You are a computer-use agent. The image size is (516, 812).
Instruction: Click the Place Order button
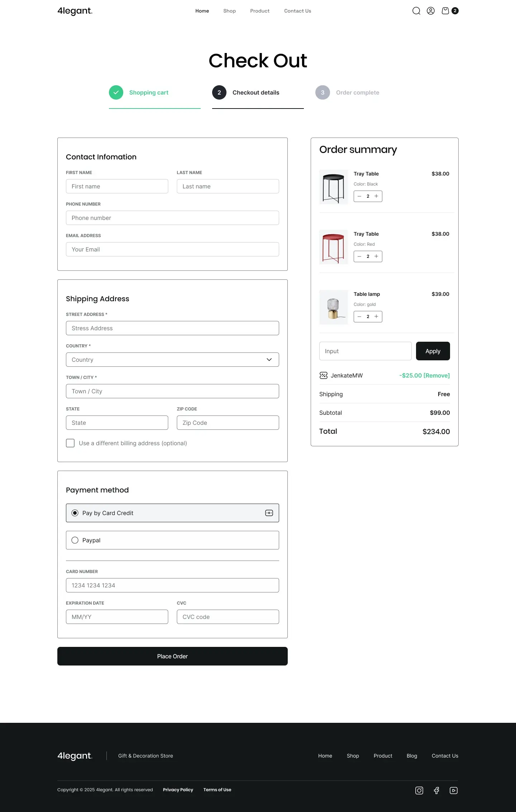point(172,656)
